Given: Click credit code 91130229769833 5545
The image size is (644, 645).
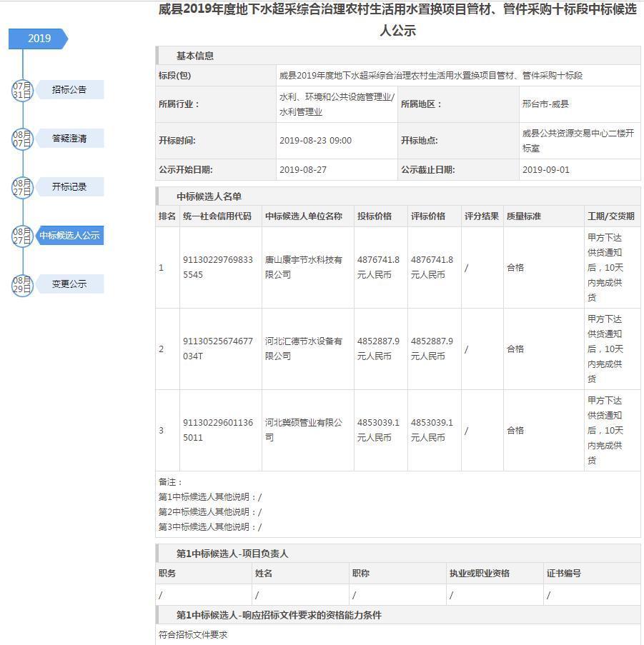Looking at the screenshot, I should coord(217,267).
